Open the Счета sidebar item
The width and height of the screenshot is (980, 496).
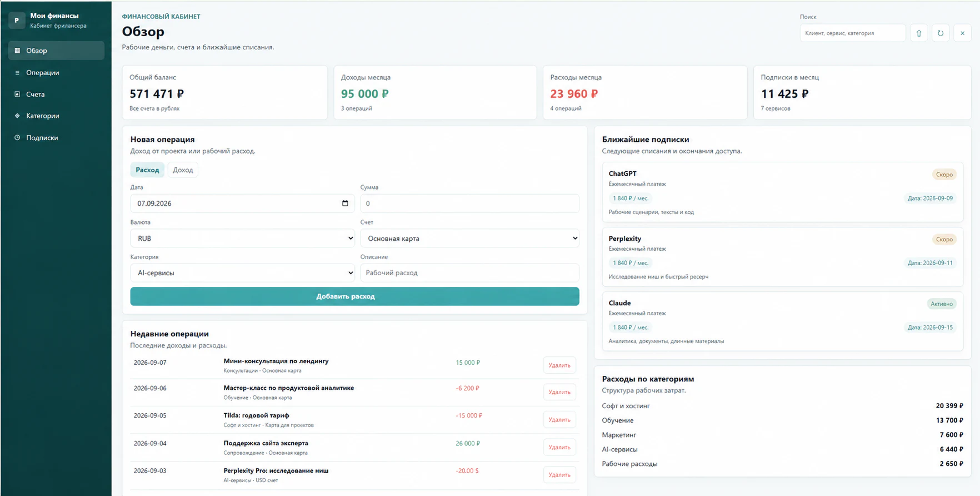coord(56,95)
